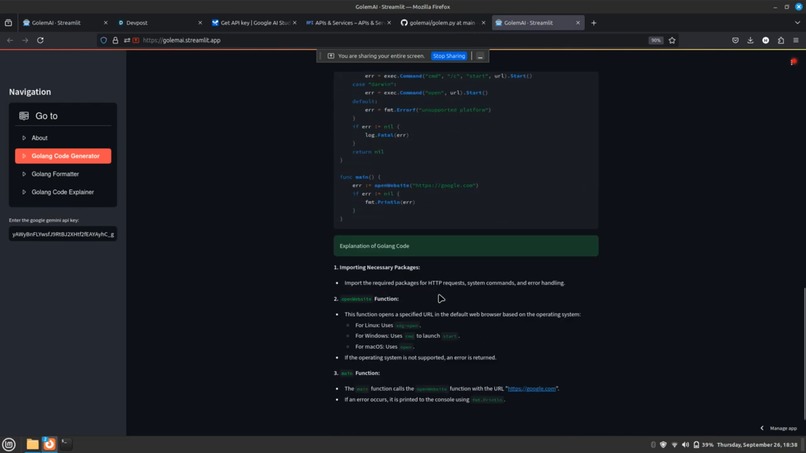The height and width of the screenshot is (453, 806).
Task: Open the Pocket save icon
Action: pyautogui.click(x=735, y=40)
